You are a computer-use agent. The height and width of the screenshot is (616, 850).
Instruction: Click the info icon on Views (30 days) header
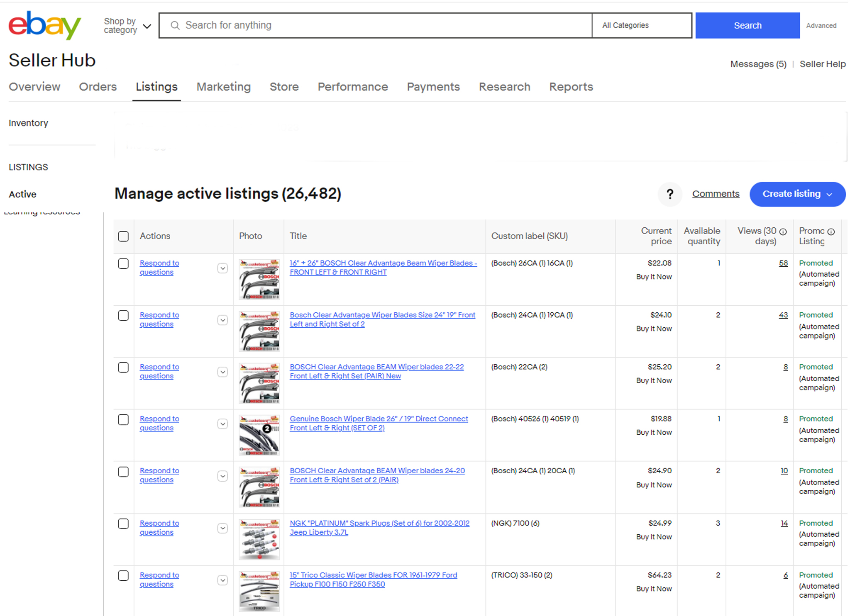tap(782, 232)
